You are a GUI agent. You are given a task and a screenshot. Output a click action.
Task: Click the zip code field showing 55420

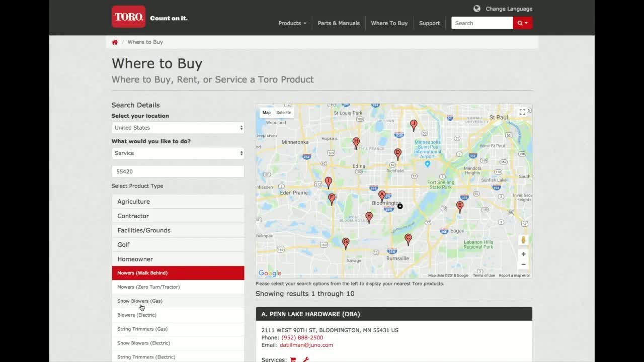click(x=178, y=171)
